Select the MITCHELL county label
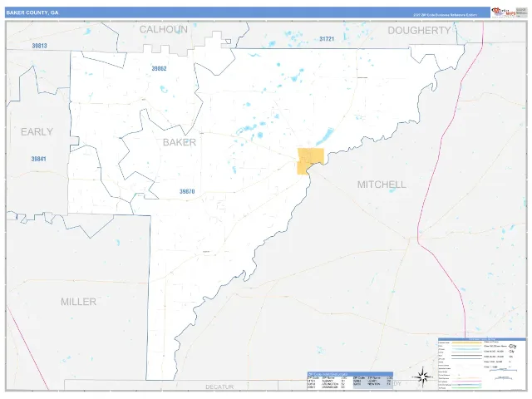This screenshot has height=399, width=532. (x=382, y=185)
